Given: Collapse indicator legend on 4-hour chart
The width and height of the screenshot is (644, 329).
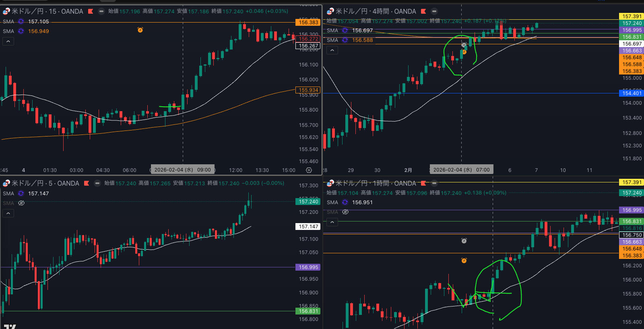Looking at the screenshot, I should 332,50.
